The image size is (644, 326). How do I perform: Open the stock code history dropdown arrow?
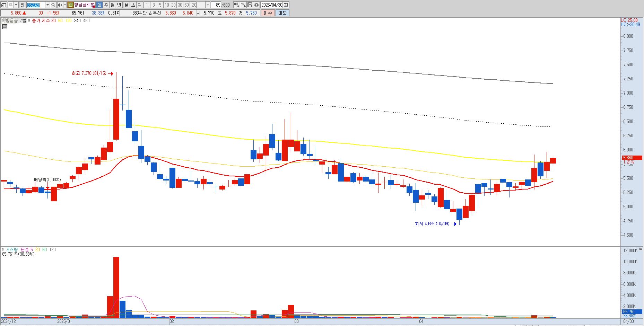click(x=47, y=5)
